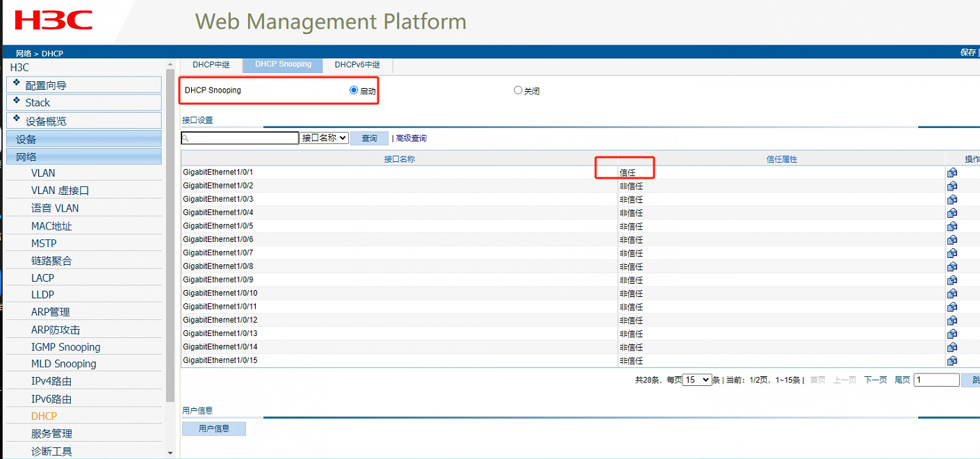Jump to 尾页 last page
The height and width of the screenshot is (459, 980).
(x=902, y=380)
